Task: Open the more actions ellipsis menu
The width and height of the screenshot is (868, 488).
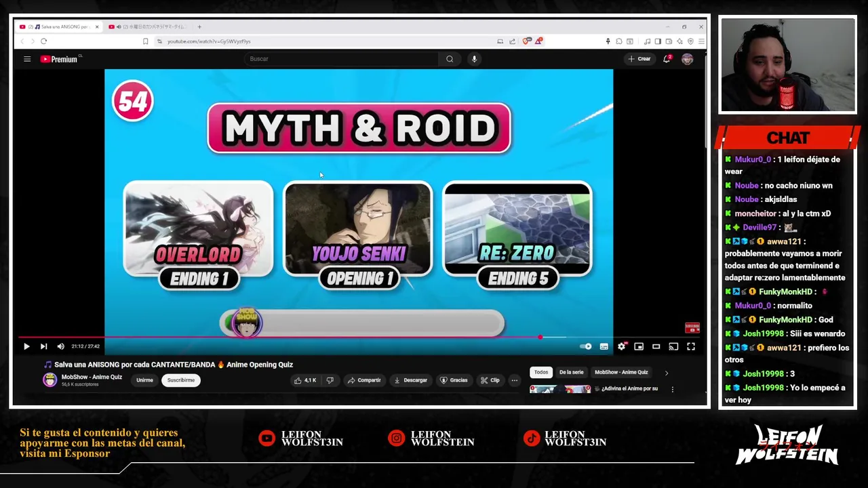Action: click(514, 380)
